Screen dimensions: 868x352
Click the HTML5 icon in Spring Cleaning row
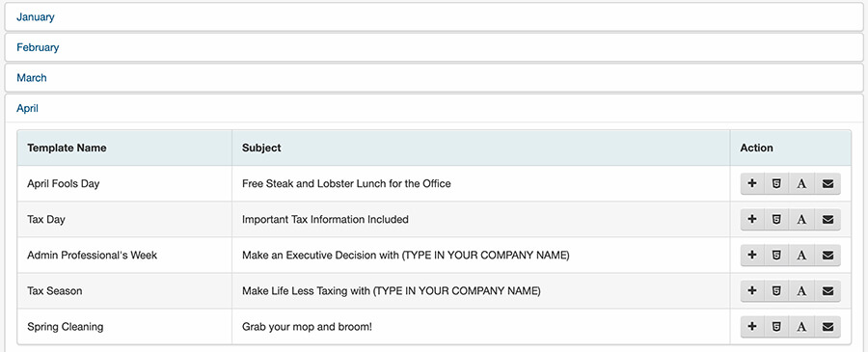click(x=776, y=327)
